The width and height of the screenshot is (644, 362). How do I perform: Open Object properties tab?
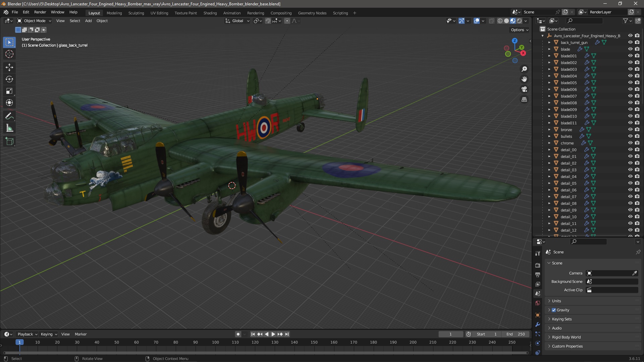[538, 315]
